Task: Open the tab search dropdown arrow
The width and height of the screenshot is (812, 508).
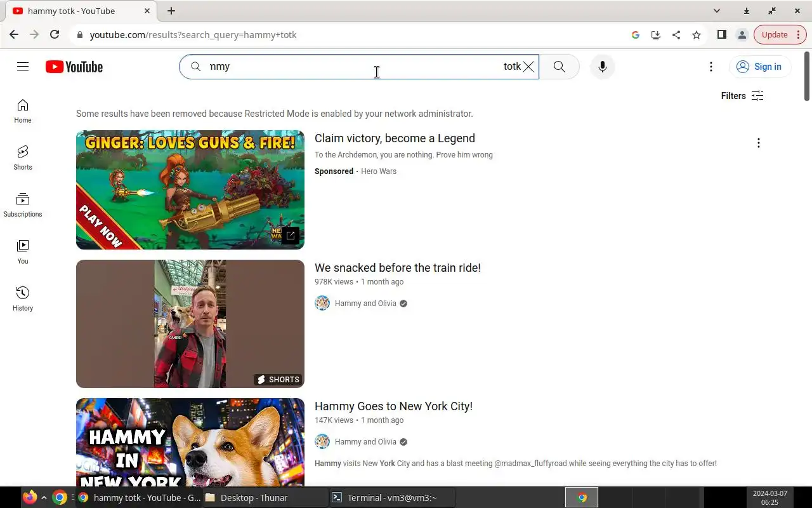Action: pyautogui.click(x=717, y=11)
